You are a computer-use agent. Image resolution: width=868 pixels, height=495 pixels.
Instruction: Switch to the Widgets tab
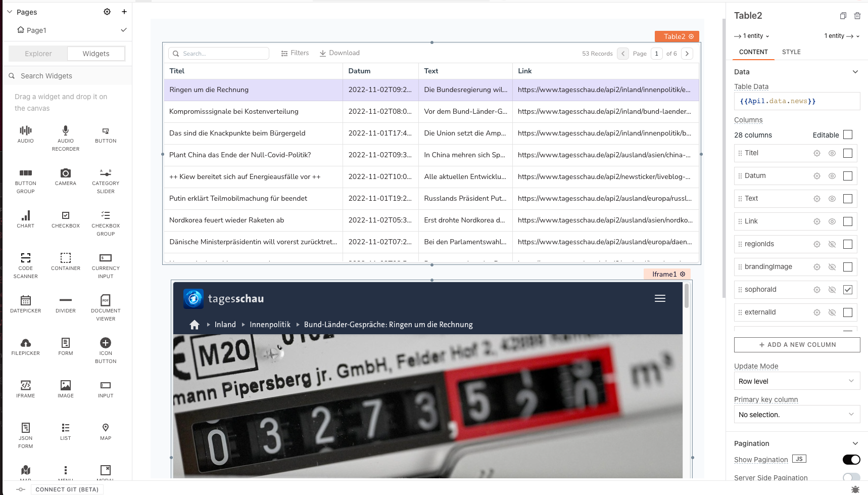[96, 54]
